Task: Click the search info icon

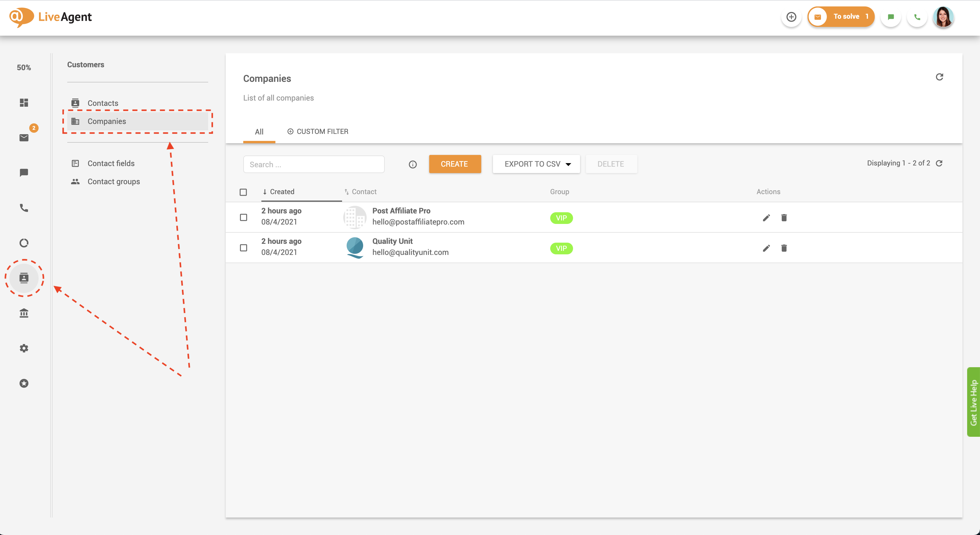Action: click(413, 164)
